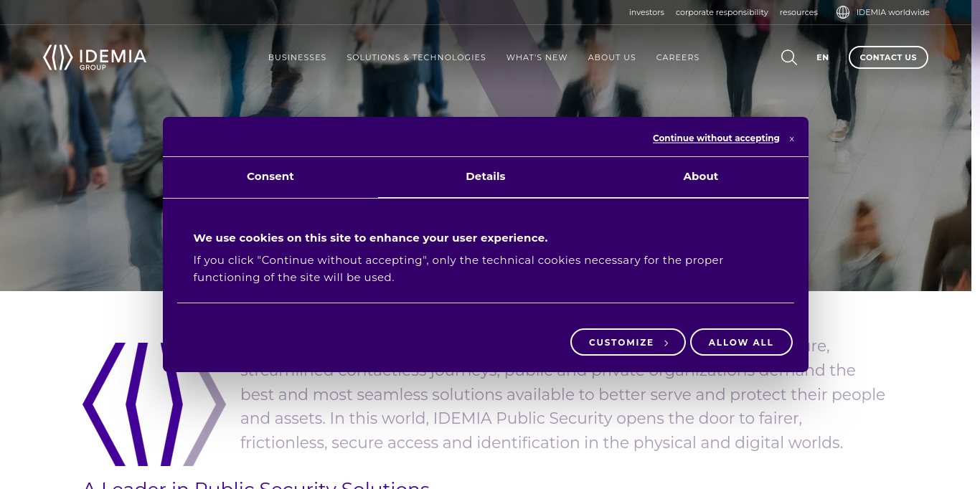Click the arrow inside the Customize button
Screen dimensions: 980x489
[666, 343]
